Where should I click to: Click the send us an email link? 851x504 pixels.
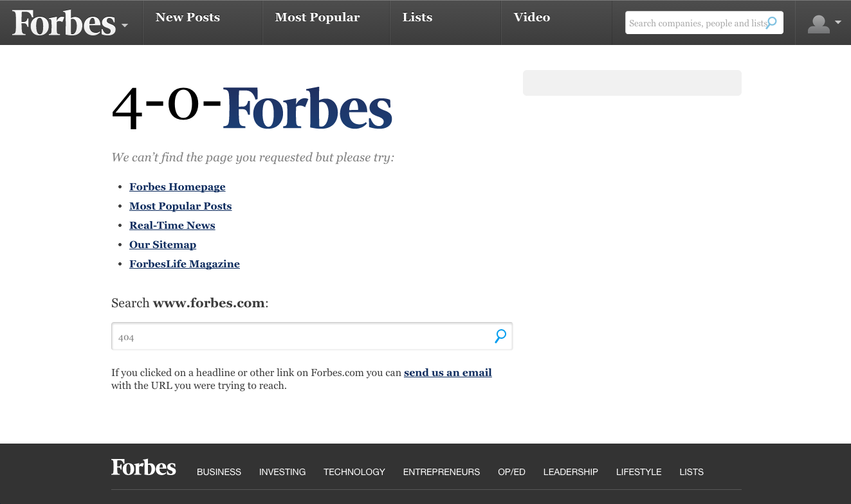448,373
